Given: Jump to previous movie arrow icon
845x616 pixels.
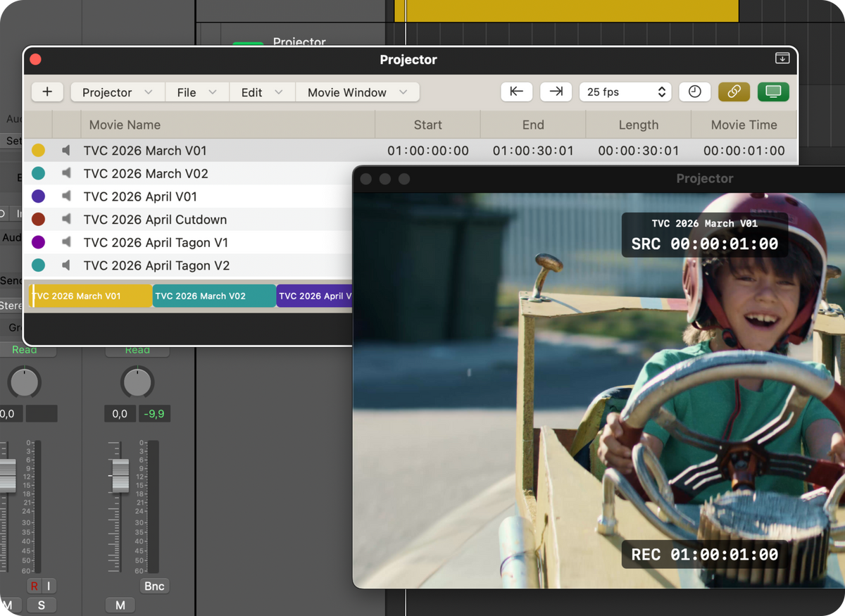Looking at the screenshot, I should click(x=516, y=92).
